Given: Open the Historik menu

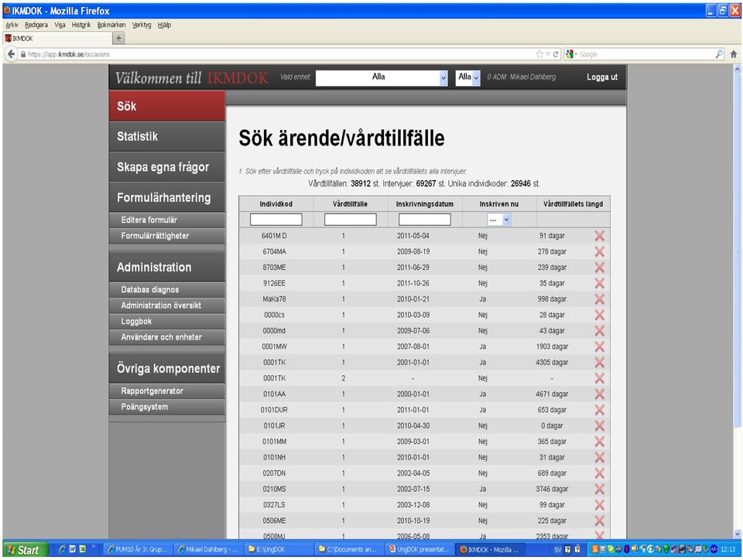Looking at the screenshot, I should (x=81, y=25).
